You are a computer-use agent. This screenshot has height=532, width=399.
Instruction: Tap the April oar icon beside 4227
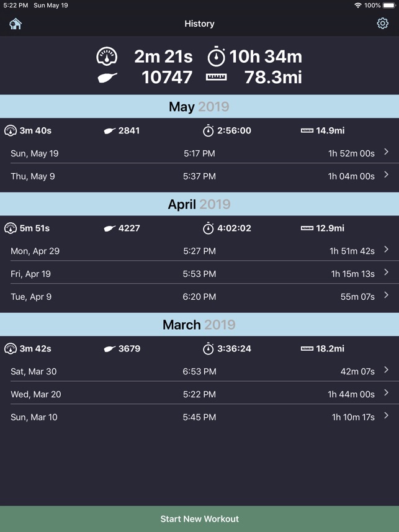pyautogui.click(x=110, y=228)
